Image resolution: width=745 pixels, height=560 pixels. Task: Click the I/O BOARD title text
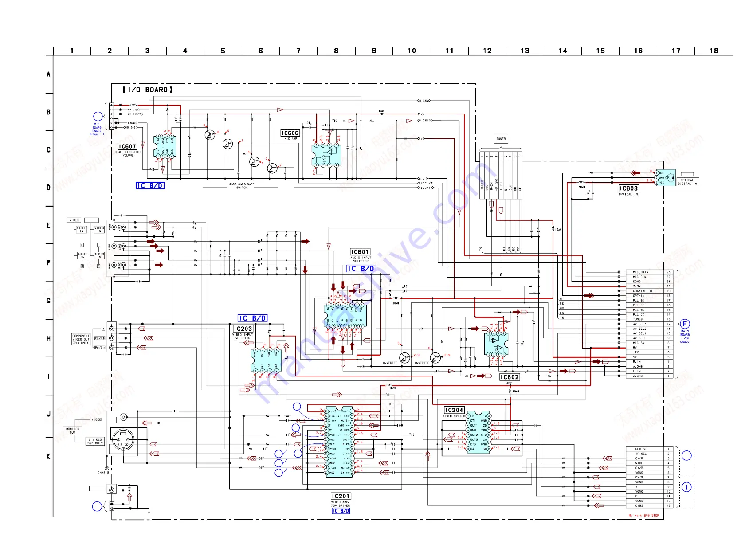pos(148,90)
